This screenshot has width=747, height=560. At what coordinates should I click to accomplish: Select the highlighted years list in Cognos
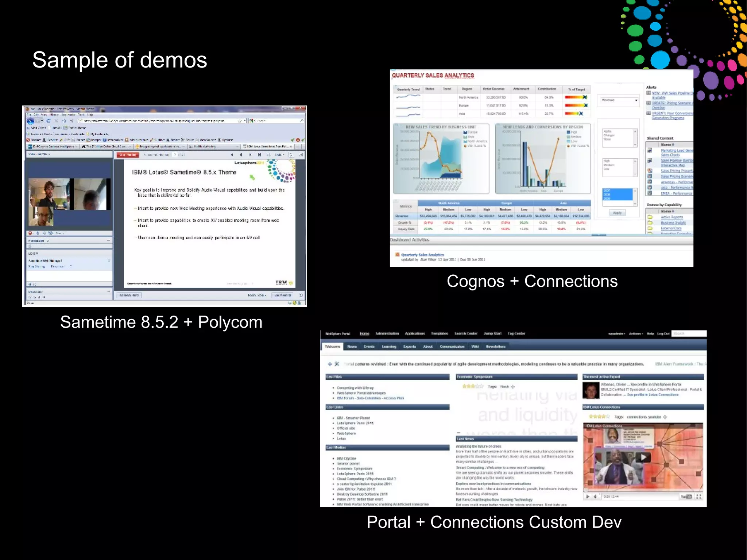618,194
